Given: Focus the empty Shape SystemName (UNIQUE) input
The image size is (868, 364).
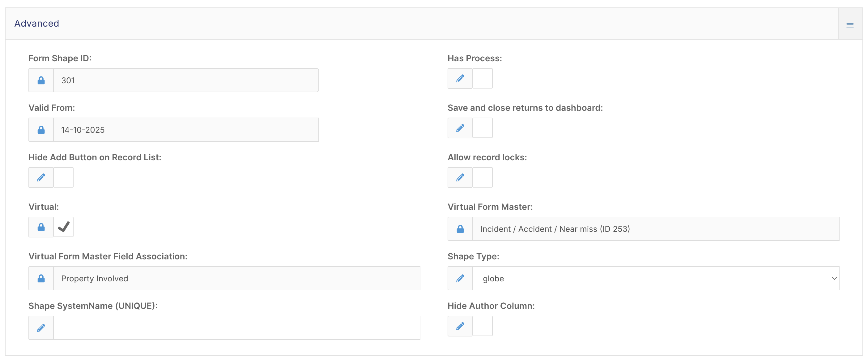Looking at the screenshot, I should tap(236, 328).
